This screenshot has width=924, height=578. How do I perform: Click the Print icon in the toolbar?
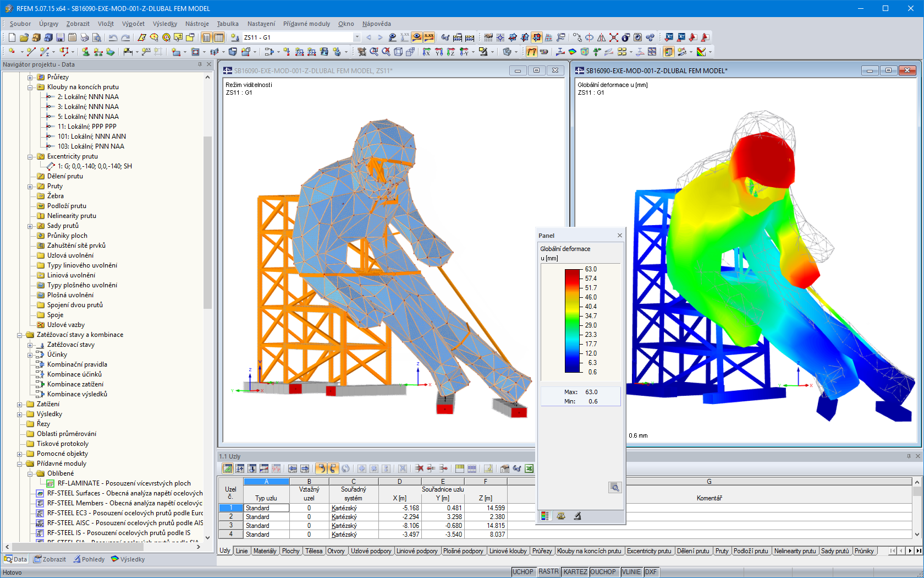coord(84,37)
